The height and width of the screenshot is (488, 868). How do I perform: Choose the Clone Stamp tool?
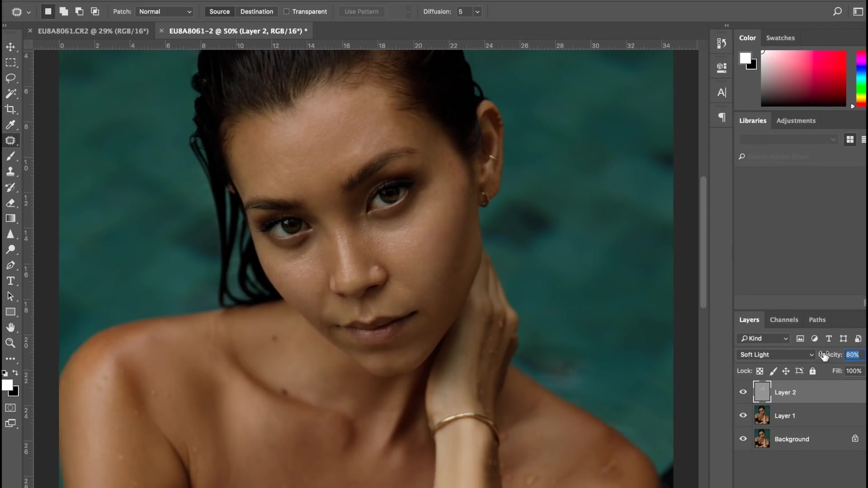[10, 172]
